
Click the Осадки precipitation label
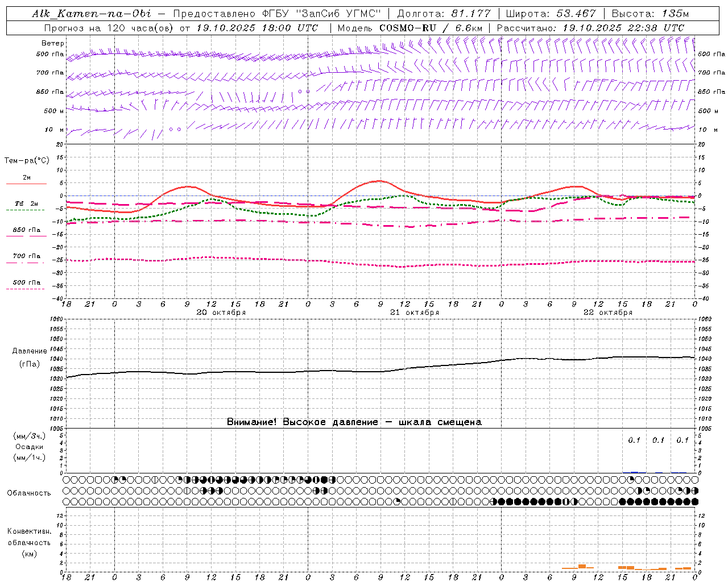[x=29, y=447]
